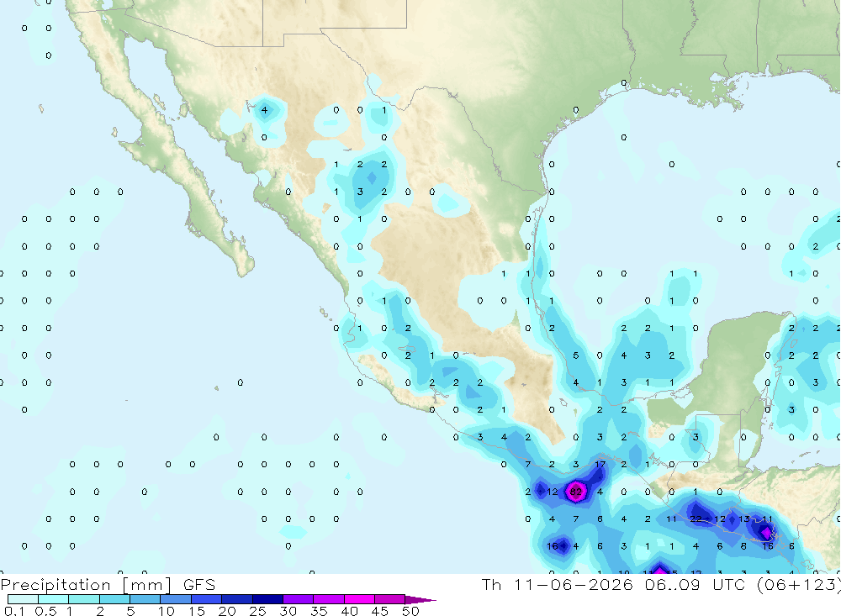
Task: Click the 40–45 mm magenta legend box
Action: (x=359, y=599)
